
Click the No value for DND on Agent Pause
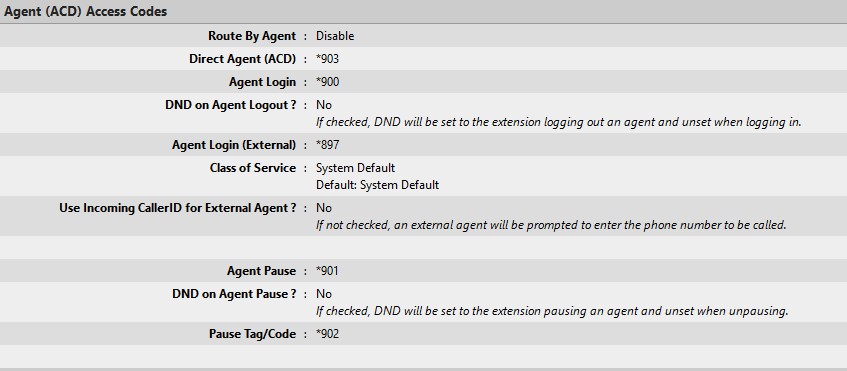[x=324, y=294]
